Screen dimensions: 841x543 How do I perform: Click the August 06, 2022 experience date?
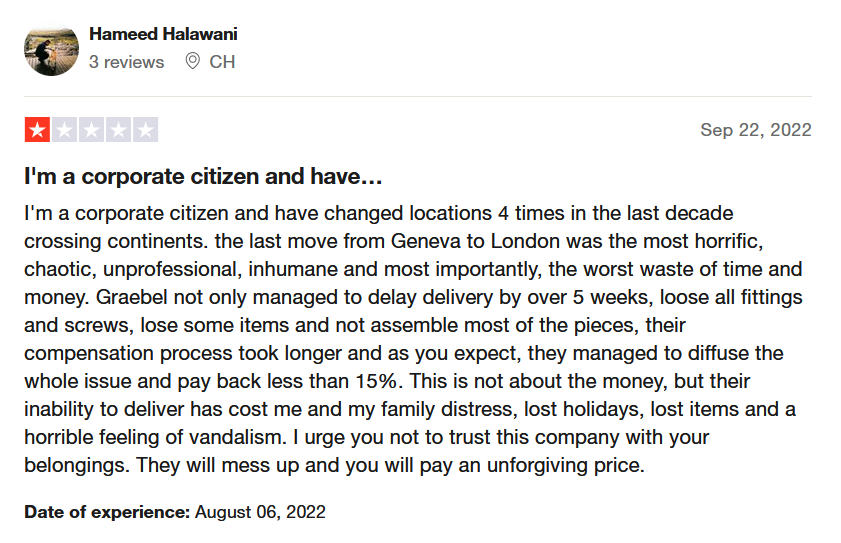click(260, 512)
